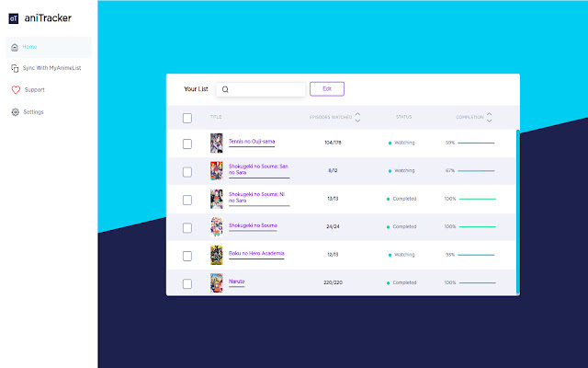Click the Boku no Hero Academia progress bar
This screenshot has width=588, height=368.
click(476, 255)
